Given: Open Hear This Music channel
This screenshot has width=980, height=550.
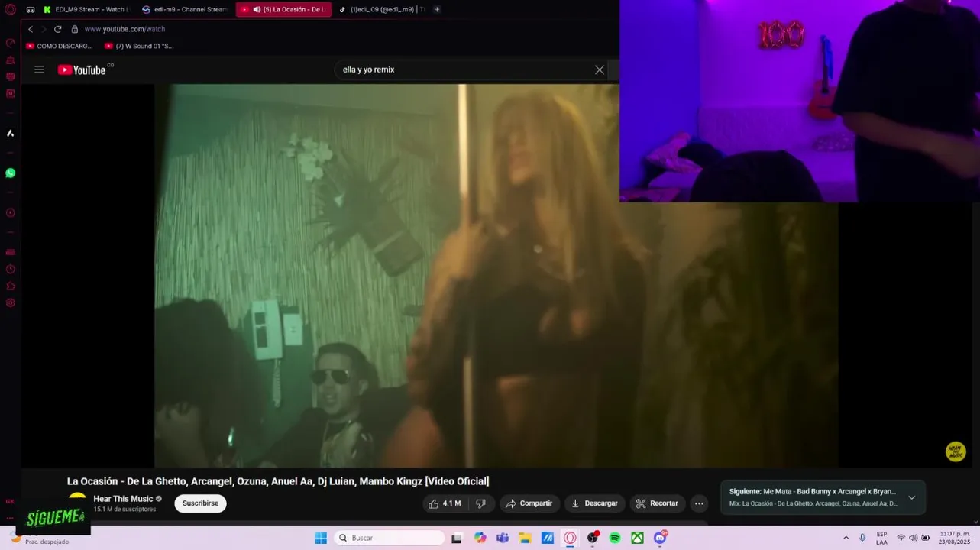Looking at the screenshot, I should point(123,499).
